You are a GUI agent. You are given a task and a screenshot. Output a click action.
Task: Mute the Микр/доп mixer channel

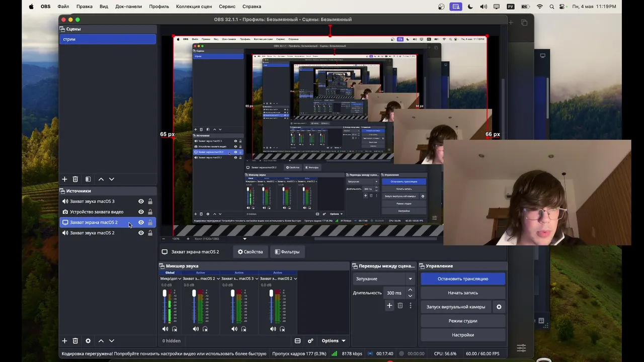pyautogui.click(x=165, y=329)
